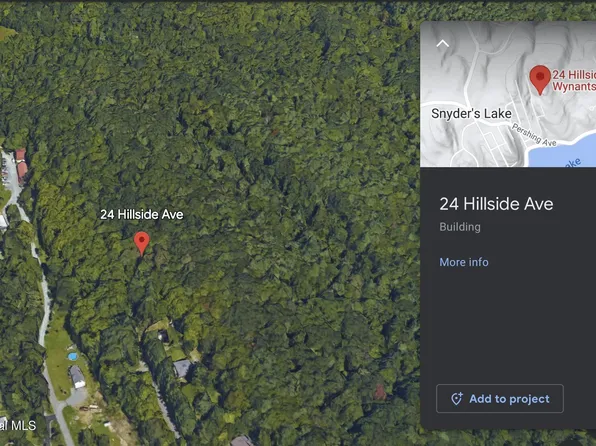Open the More info link
The image size is (596, 446).
[464, 262]
